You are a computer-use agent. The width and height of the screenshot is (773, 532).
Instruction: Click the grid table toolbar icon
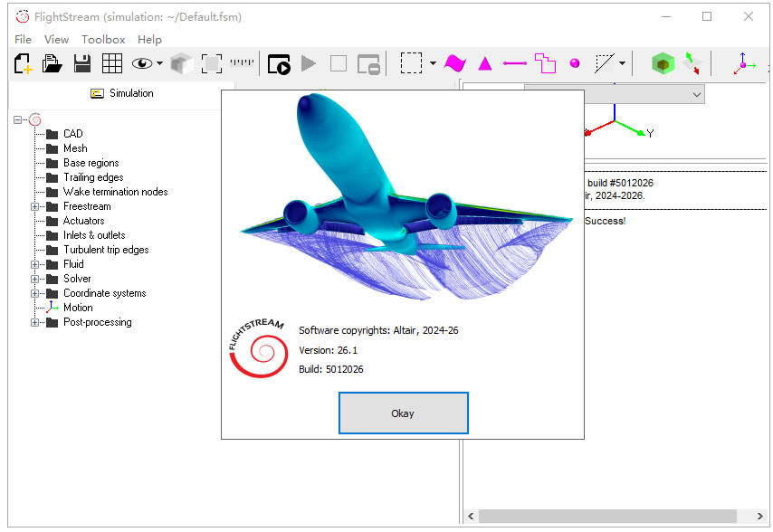coord(112,63)
